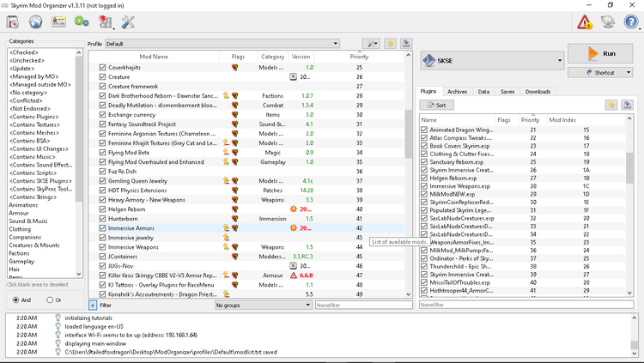Viewport: 644px width, 363px height.
Task: Open the Saves tab
Action: (x=507, y=92)
